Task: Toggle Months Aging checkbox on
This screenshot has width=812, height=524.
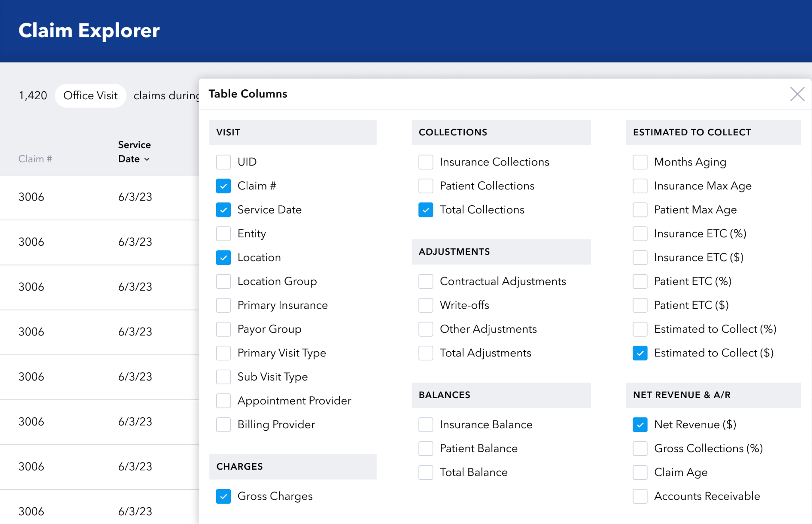Action: tap(640, 162)
